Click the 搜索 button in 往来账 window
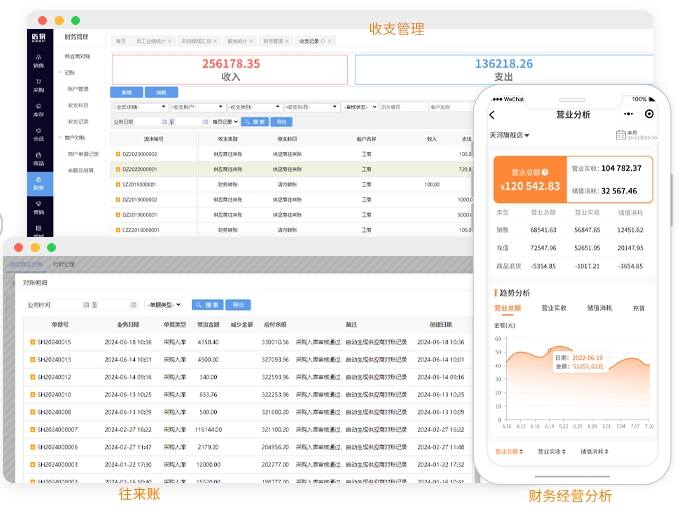This screenshot has width=683, height=512. (208, 305)
